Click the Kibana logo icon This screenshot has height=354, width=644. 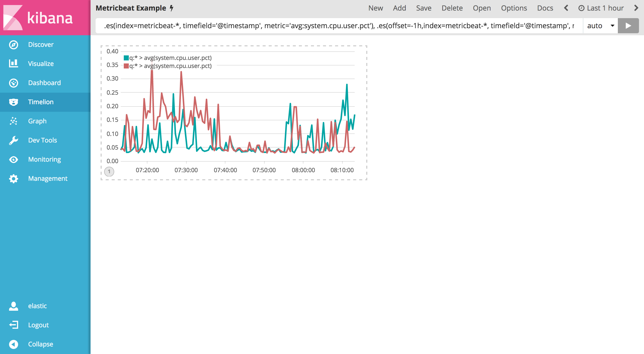[x=13, y=17]
